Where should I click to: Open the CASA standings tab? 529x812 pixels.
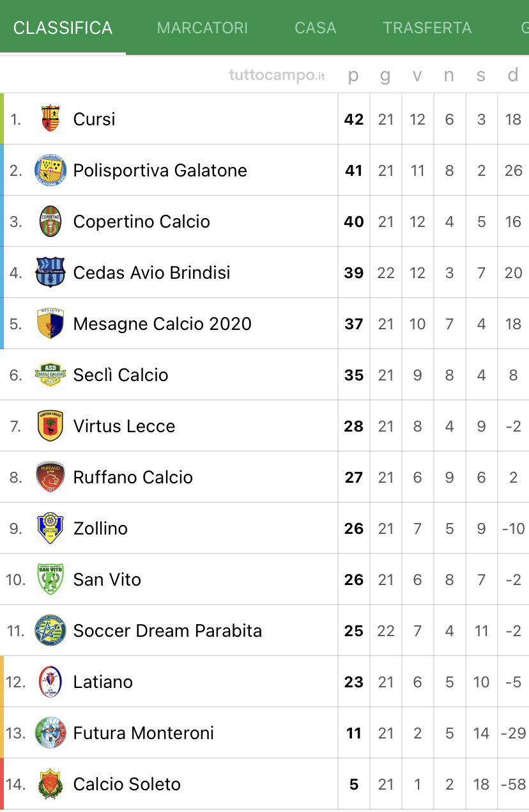(316, 28)
